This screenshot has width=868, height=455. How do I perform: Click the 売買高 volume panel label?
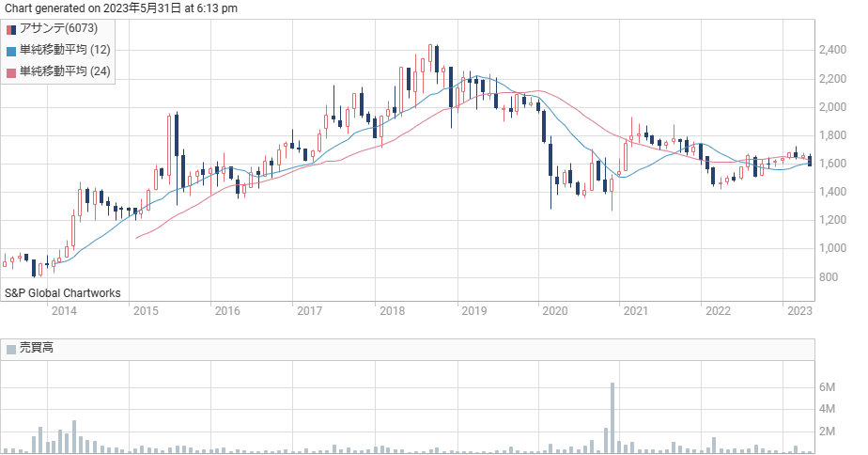click(x=37, y=348)
